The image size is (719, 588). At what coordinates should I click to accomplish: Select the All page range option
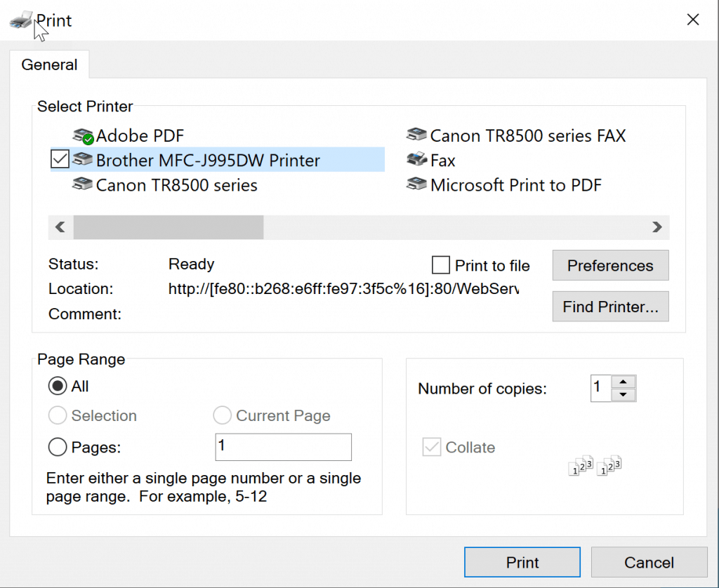coord(58,386)
